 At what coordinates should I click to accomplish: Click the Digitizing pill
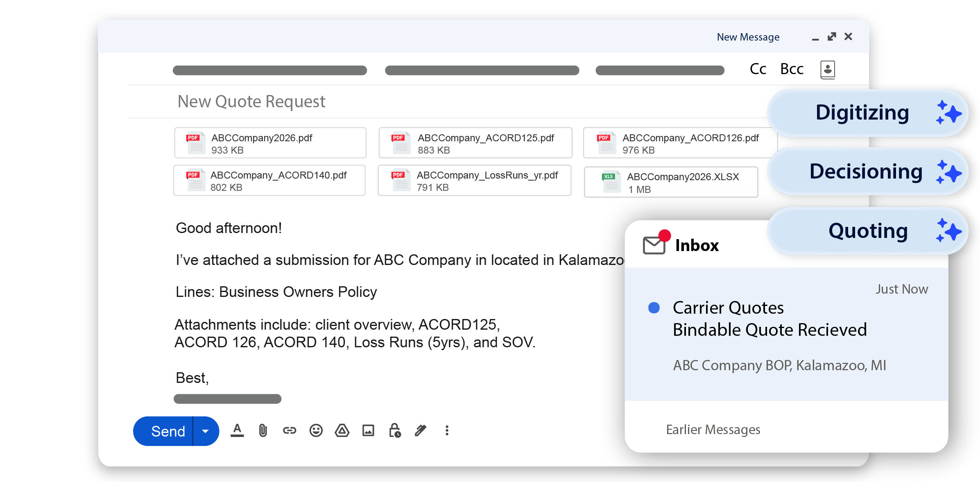[x=867, y=113]
